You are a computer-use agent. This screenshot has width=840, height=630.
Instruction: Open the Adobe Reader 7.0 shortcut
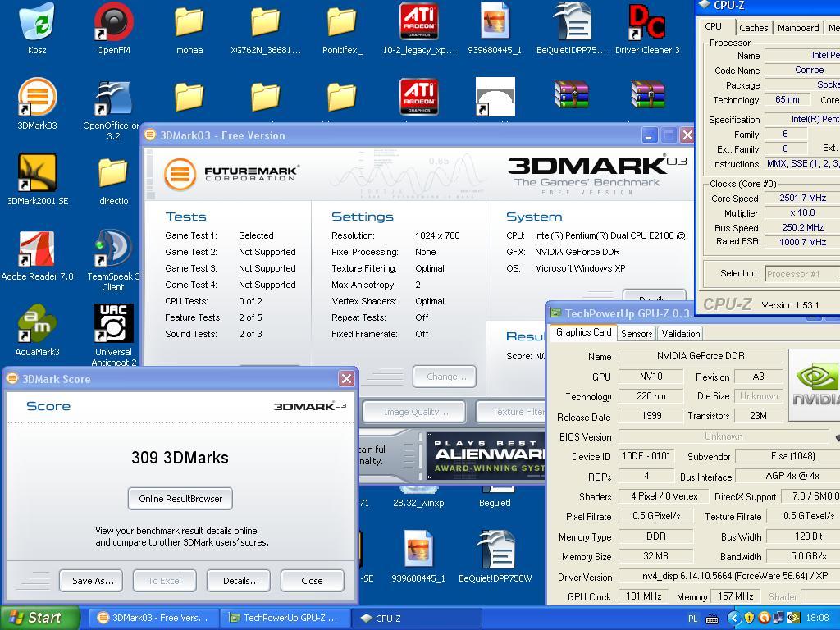pyautogui.click(x=37, y=256)
